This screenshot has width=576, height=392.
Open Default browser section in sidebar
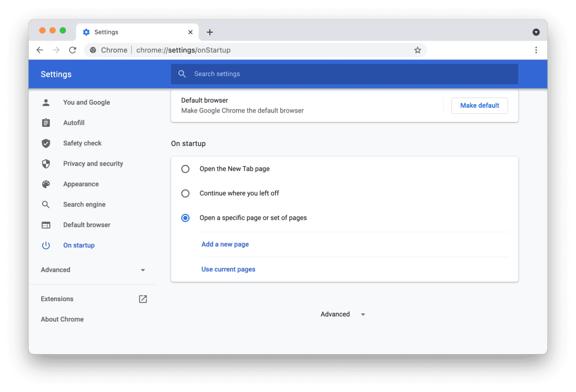(87, 225)
